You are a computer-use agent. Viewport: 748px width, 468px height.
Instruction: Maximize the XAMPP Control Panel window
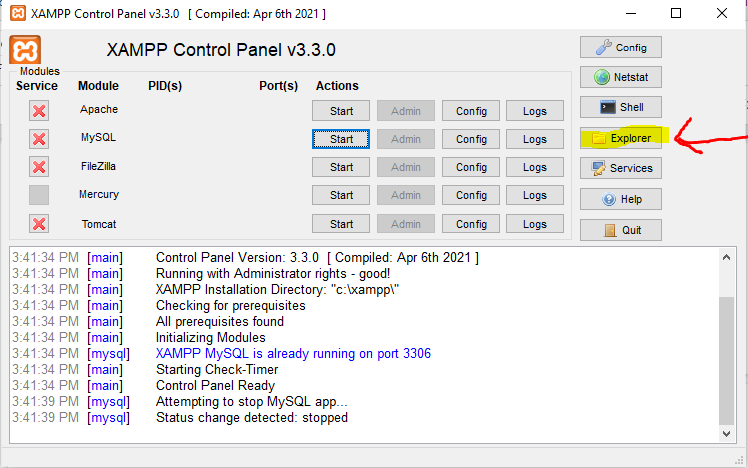tap(675, 13)
